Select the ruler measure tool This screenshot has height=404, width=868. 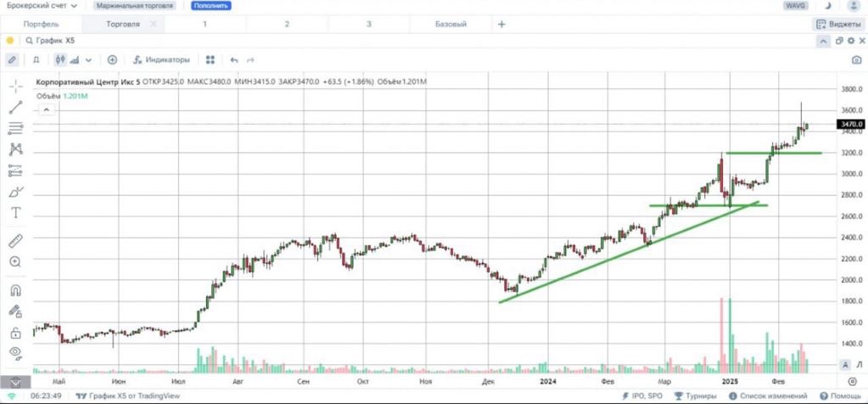pyautogui.click(x=15, y=241)
